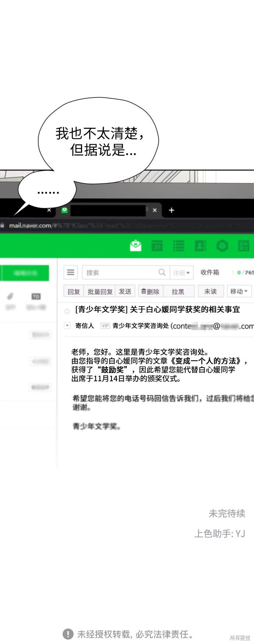The height and width of the screenshot is (644, 254).
Task: Expand the 寄信人 sender details arrow
Action: pyautogui.click(x=67, y=325)
